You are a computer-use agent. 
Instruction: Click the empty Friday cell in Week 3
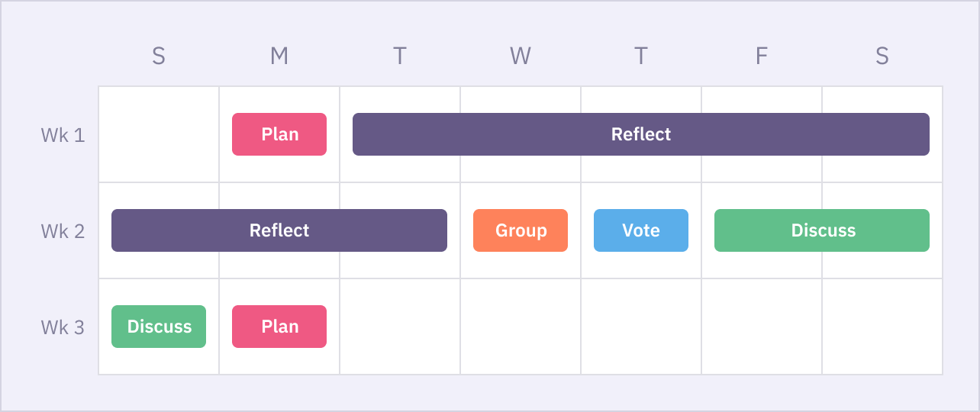[x=762, y=327]
